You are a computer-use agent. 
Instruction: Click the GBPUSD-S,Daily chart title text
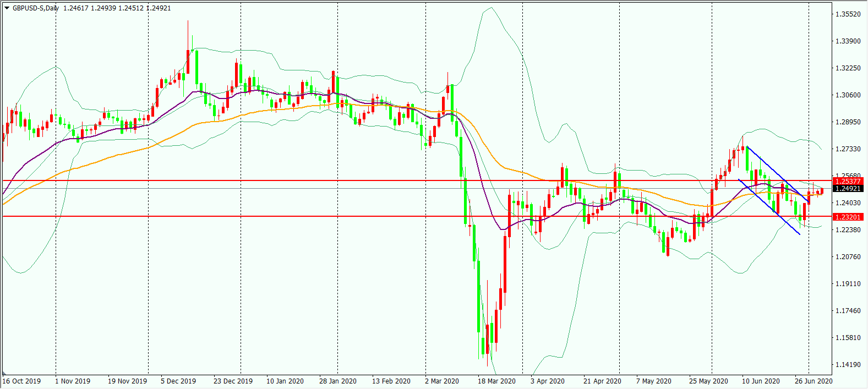tap(36, 8)
